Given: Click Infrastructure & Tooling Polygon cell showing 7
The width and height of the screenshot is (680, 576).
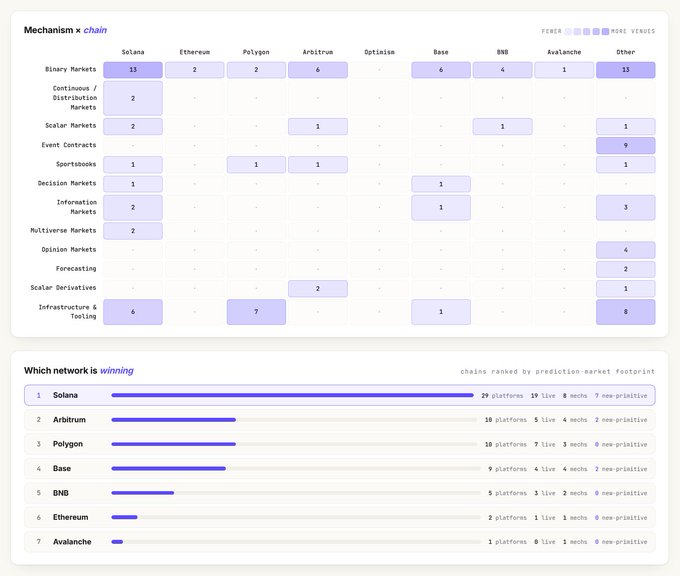Looking at the screenshot, I should tap(256, 312).
